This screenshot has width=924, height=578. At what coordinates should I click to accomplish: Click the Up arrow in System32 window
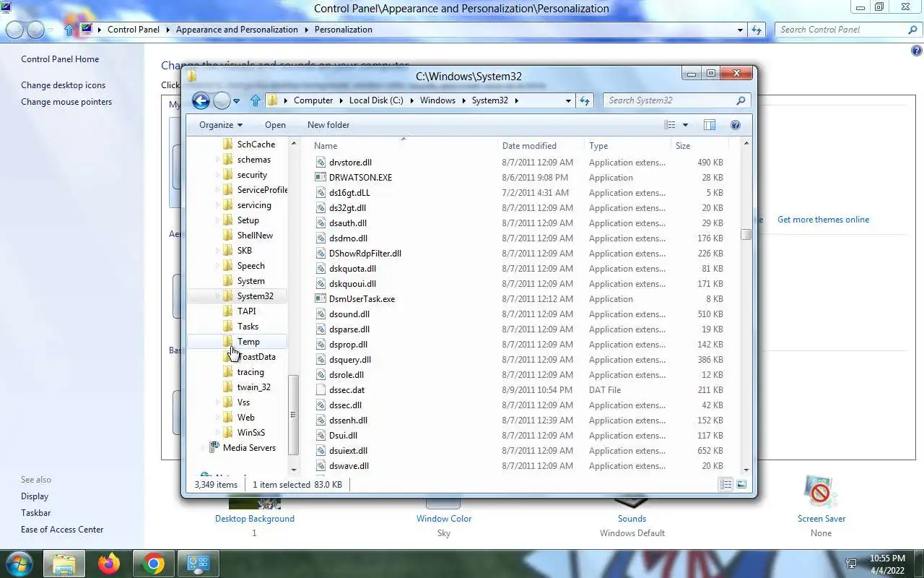255,100
